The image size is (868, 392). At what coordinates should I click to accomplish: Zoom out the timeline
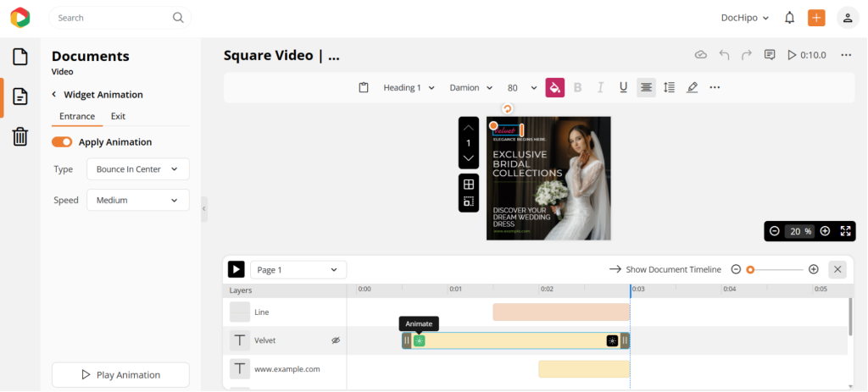pyautogui.click(x=736, y=270)
